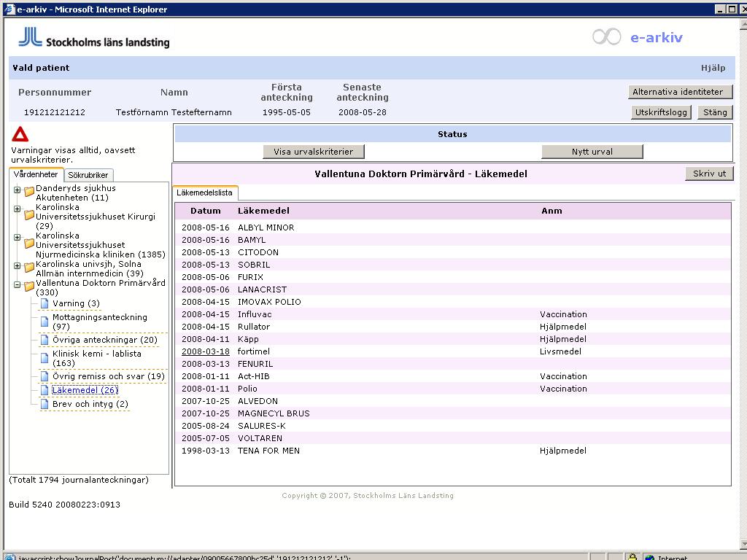Open the Hjälp link
The width and height of the screenshot is (747, 560).
pyautogui.click(x=713, y=68)
